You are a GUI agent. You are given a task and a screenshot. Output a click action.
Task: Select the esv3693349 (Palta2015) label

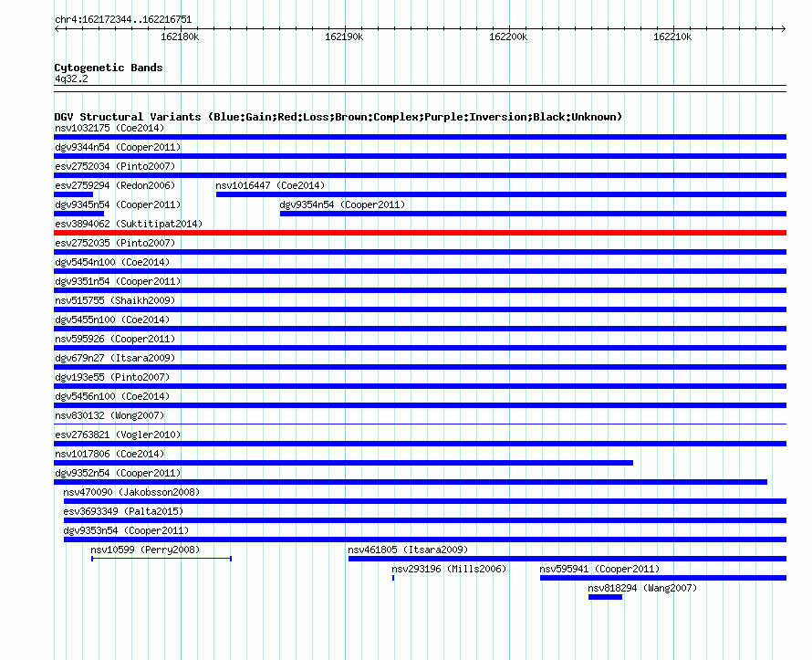coord(123,511)
